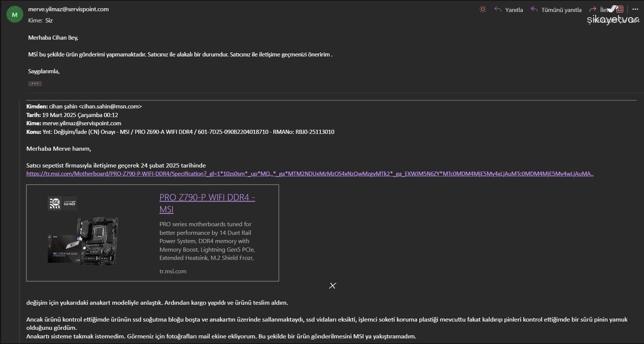Click the Wi-Fi 6E badge icon

[x=55, y=203]
